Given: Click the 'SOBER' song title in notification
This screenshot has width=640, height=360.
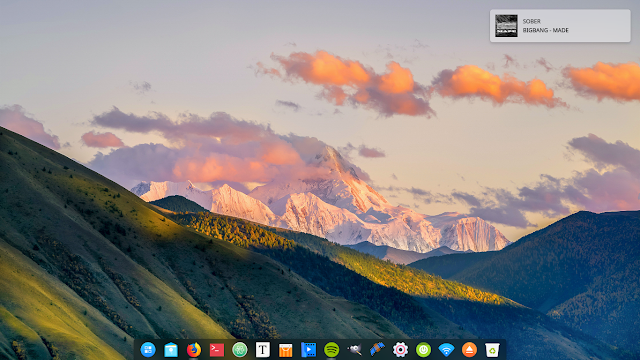Looking at the screenshot, I should 531,21.
